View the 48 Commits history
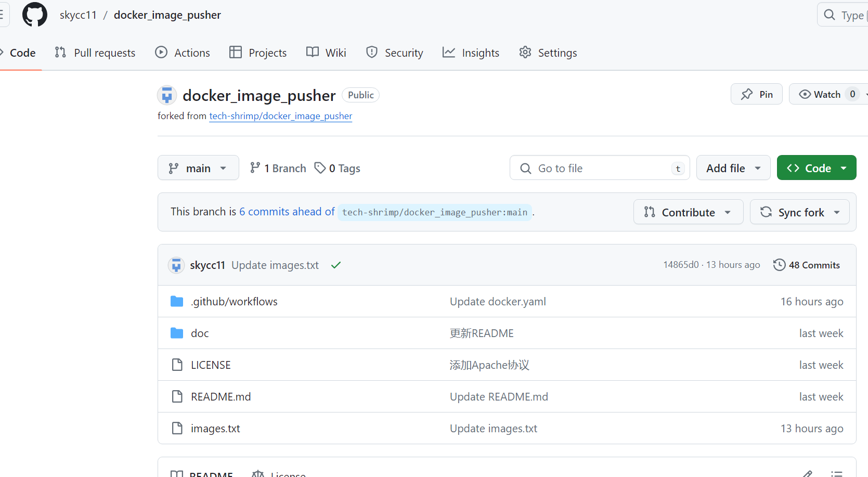The image size is (868, 477). [807, 265]
